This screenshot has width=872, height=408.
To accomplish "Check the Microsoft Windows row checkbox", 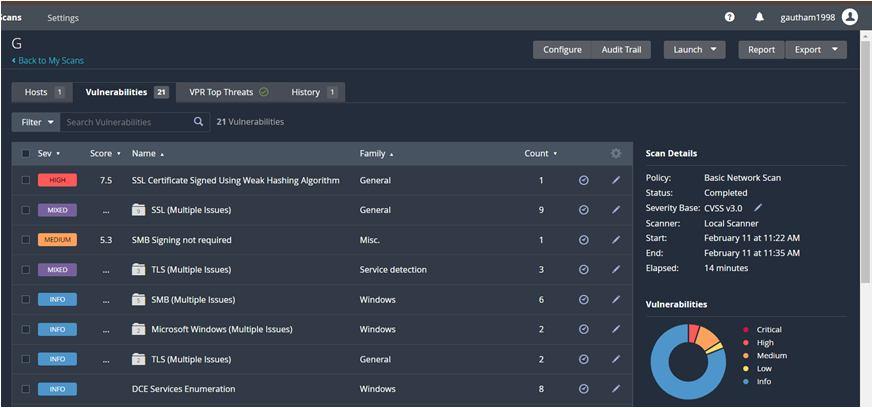I will [x=26, y=330].
